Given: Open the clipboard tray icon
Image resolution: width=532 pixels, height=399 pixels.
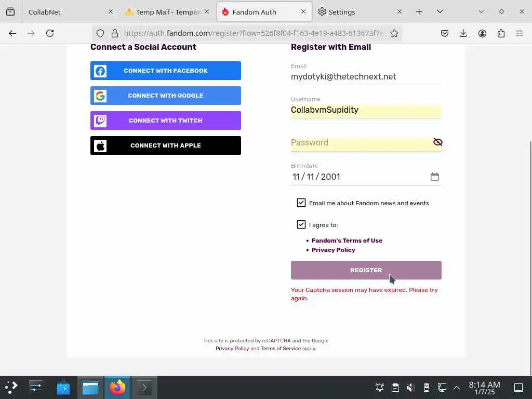Looking at the screenshot, I should click(x=395, y=388).
